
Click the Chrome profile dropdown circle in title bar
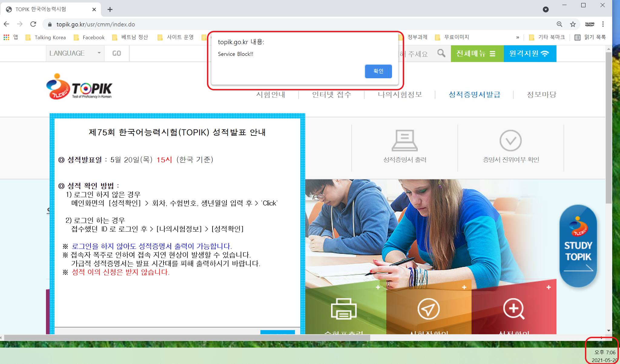click(x=546, y=9)
